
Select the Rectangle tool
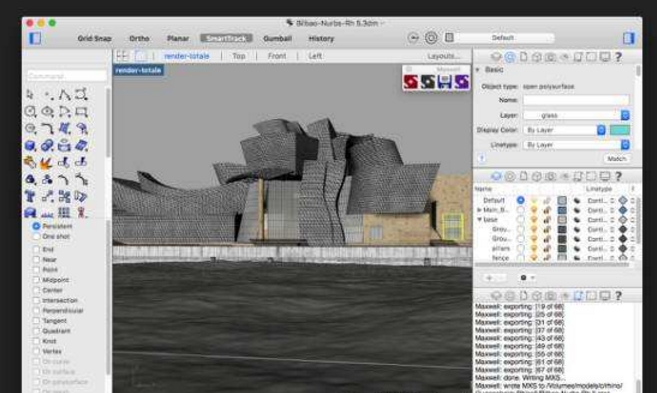(81, 111)
